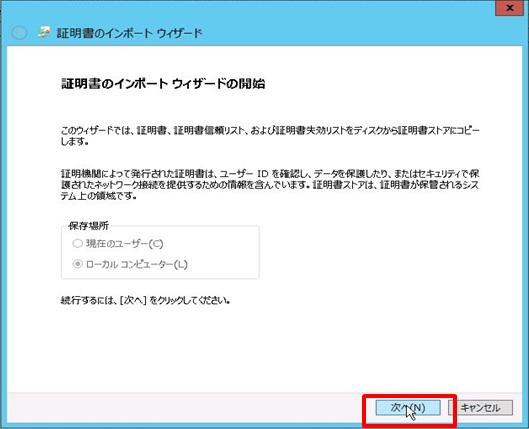Click the paragraph beginning このウィザードでは
The width and height of the screenshot is (529, 429).
(x=270, y=136)
